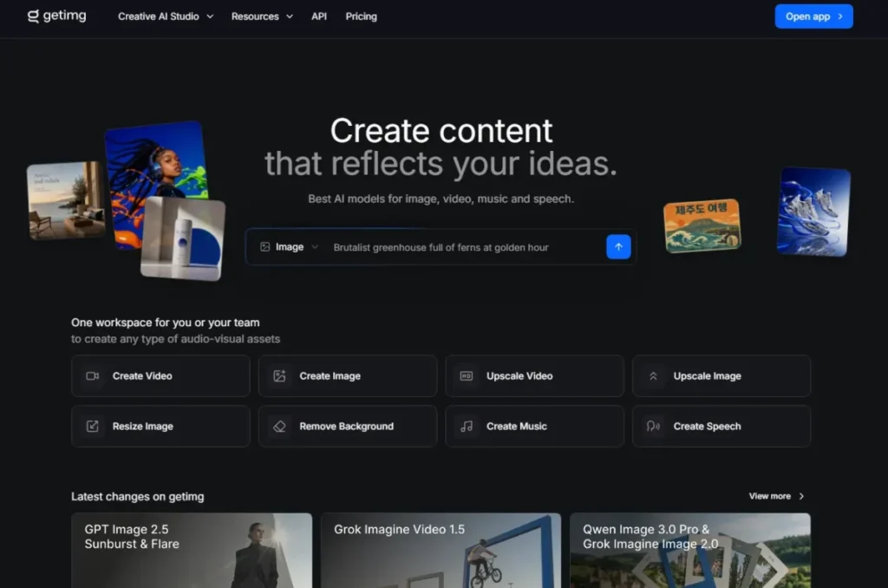Open the Pricing page
The image size is (888, 588).
tap(362, 16)
